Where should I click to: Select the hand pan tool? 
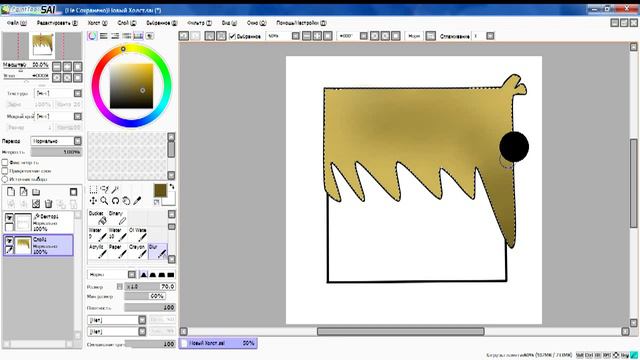[x=126, y=200]
